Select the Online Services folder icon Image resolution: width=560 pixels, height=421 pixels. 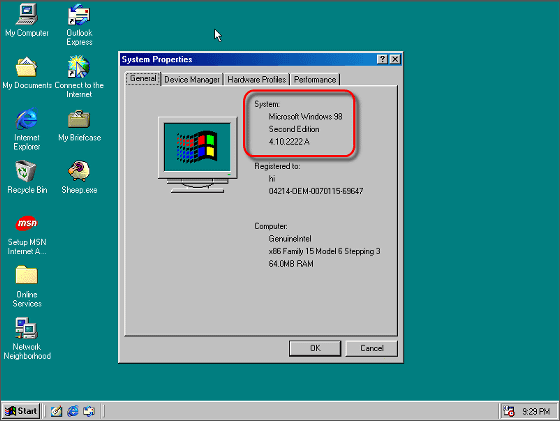coord(27,287)
